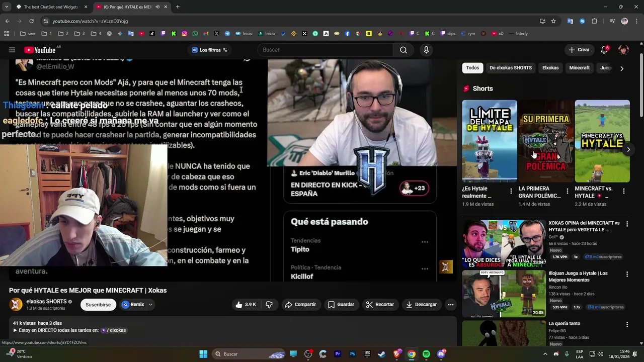Open the Chrome extensions puzzle icon
The image size is (644, 362).
point(595,21)
